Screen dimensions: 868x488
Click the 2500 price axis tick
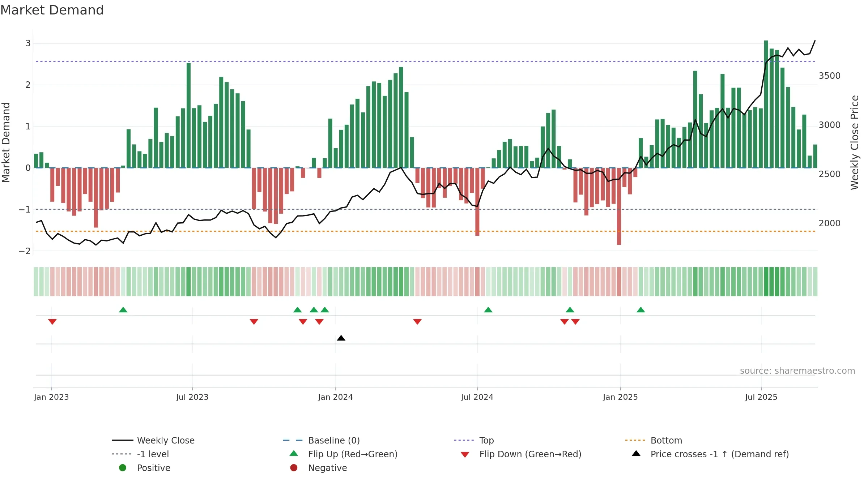[x=830, y=174]
